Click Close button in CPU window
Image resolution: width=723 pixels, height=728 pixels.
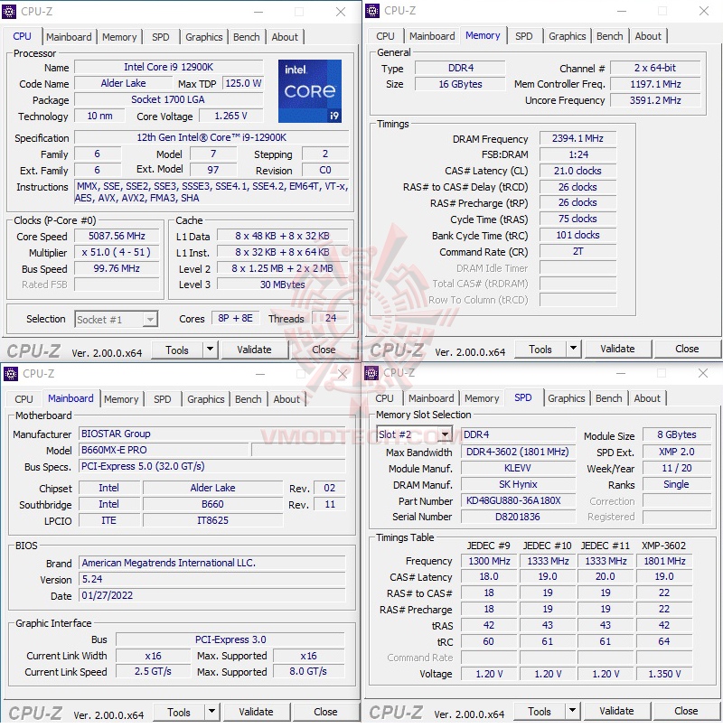324,350
